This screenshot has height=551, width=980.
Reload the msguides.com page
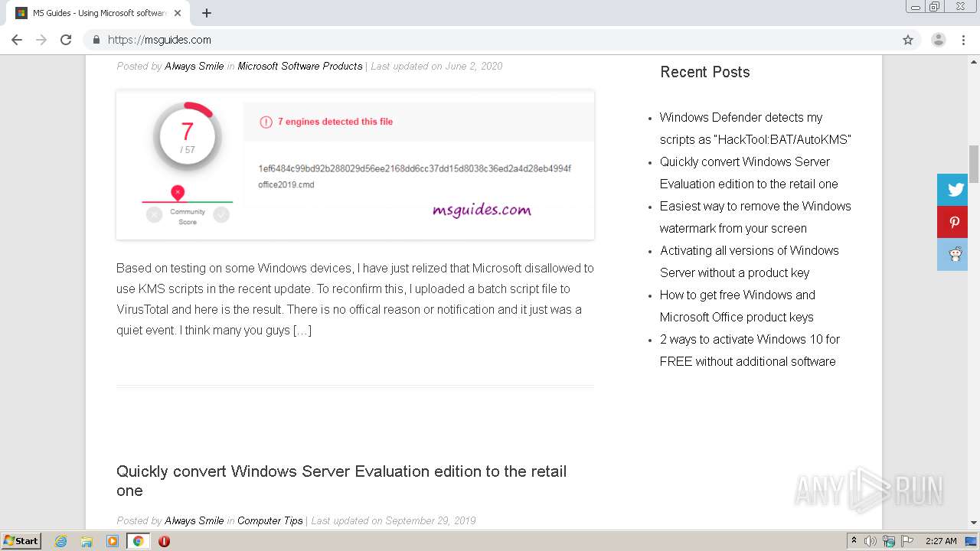66,40
